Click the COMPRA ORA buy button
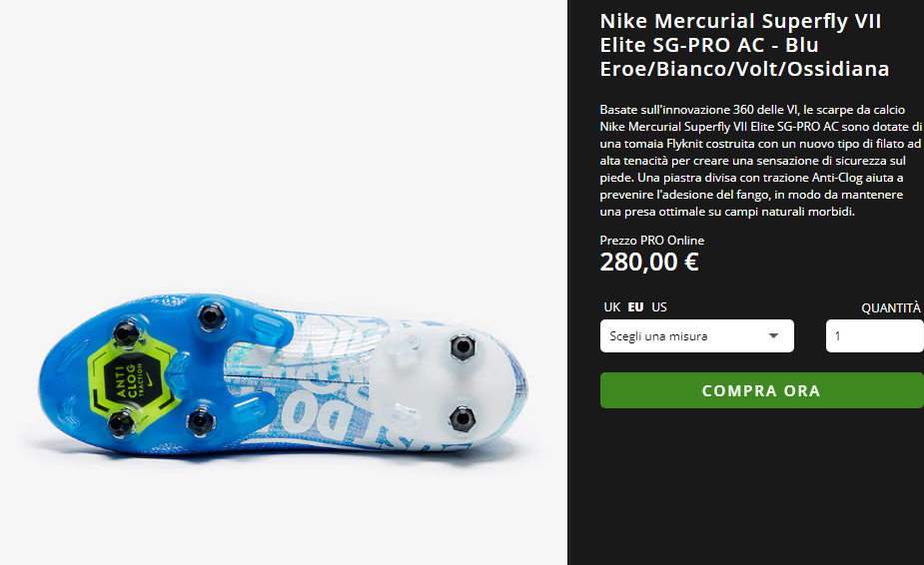 tap(761, 390)
